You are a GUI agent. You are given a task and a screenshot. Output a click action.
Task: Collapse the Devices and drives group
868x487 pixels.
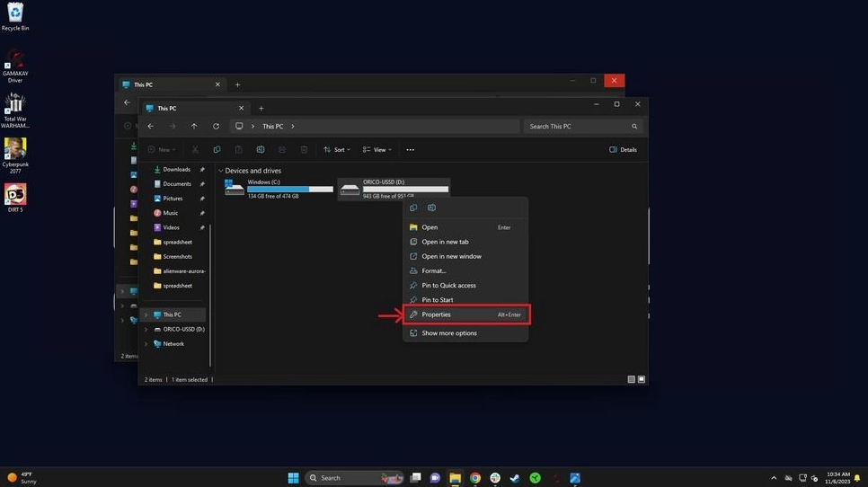click(221, 171)
